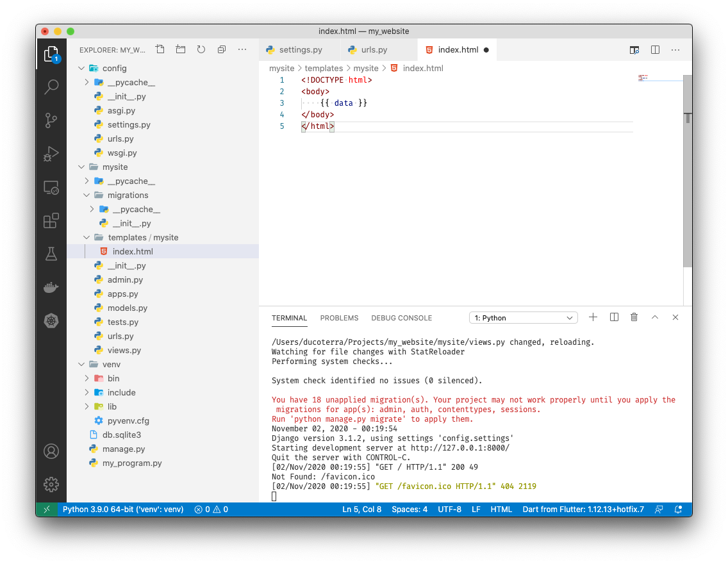Open the '1: Python' terminal dropdown
The image size is (728, 564).
(x=524, y=318)
